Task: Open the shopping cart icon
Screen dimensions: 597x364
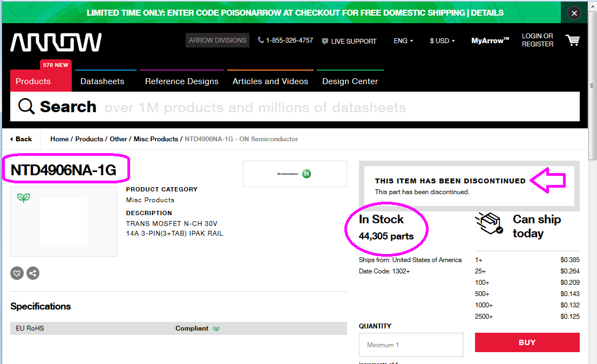Action: [573, 40]
